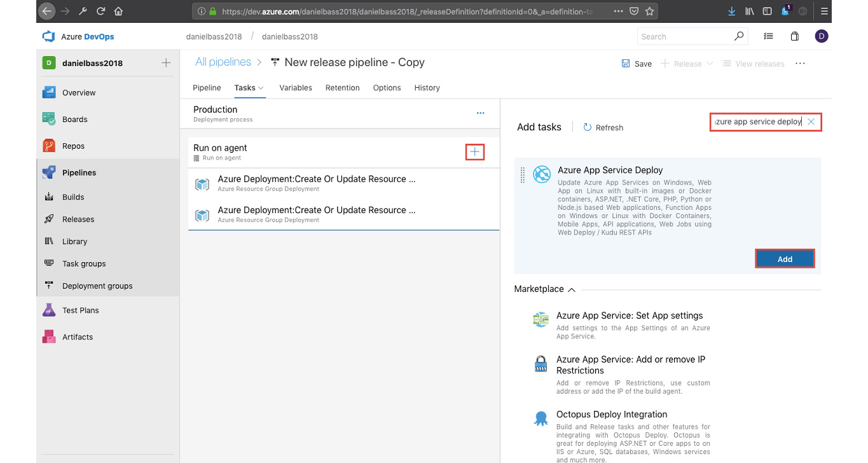Add a task to Run on agent
The image size is (868, 463).
point(474,152)
